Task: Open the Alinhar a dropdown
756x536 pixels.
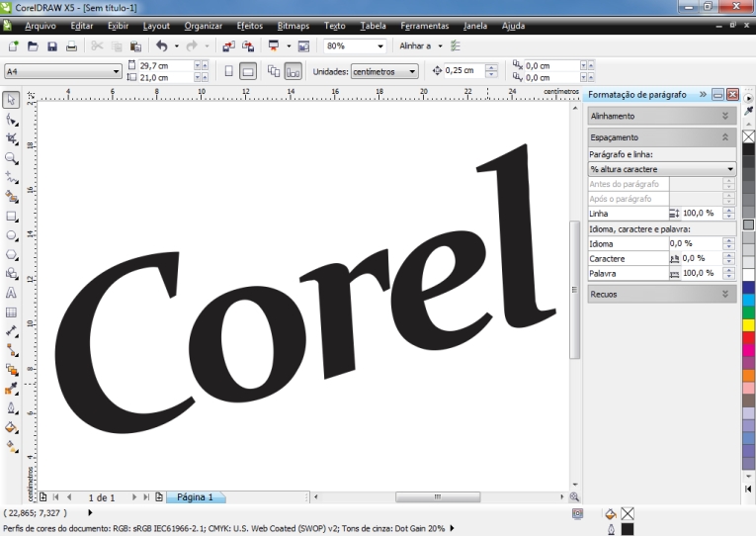Action: point(440,46)
